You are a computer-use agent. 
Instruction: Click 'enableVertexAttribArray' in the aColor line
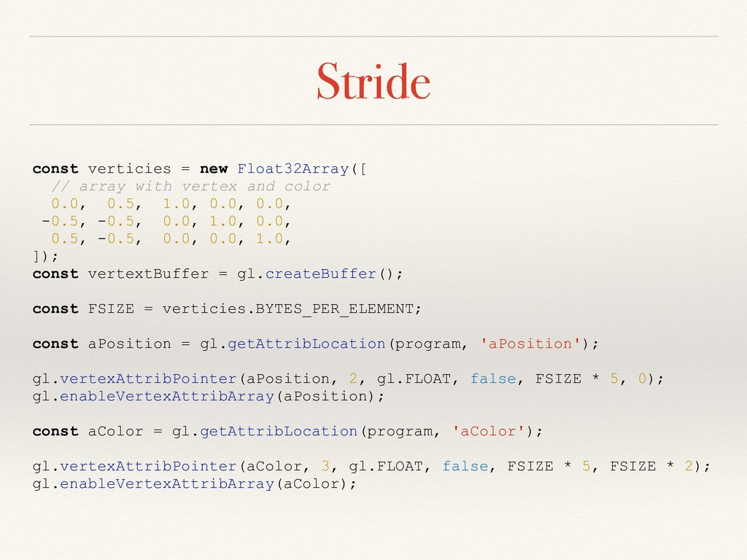(x=167, y=484)
